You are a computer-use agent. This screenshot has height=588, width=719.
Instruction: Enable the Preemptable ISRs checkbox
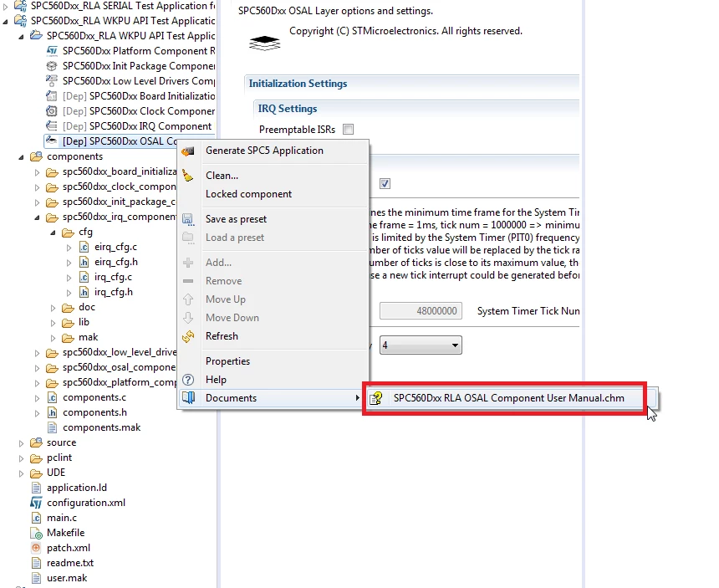(x=349, y=130)
